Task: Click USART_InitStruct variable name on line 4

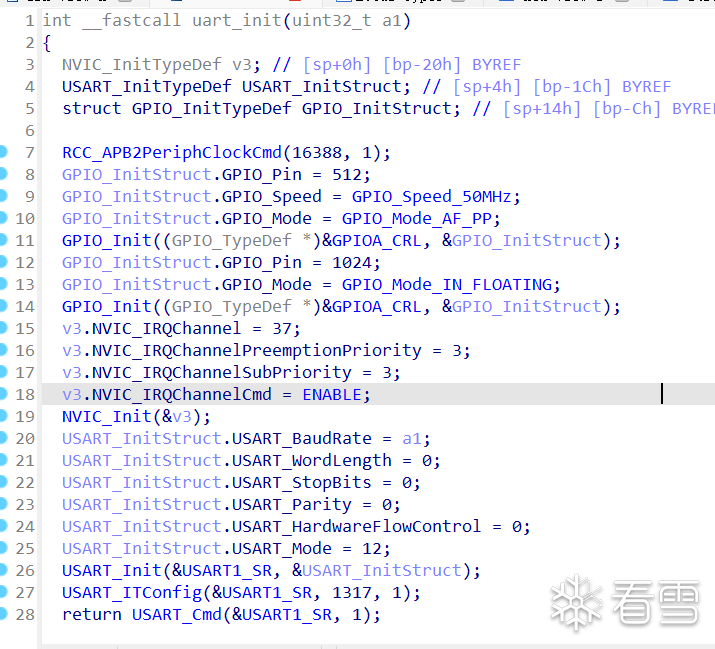Action: click(322, 87)
